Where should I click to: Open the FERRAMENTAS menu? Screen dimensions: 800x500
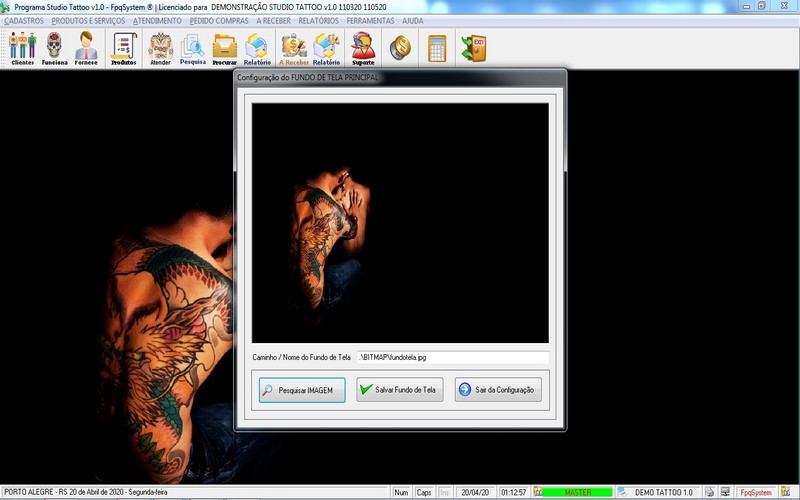point(370,21)
